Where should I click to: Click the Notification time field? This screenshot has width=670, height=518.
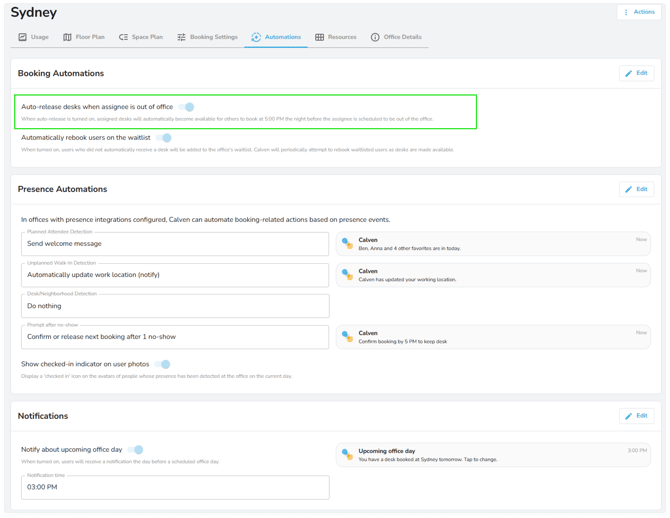click(x=175, y=487)
